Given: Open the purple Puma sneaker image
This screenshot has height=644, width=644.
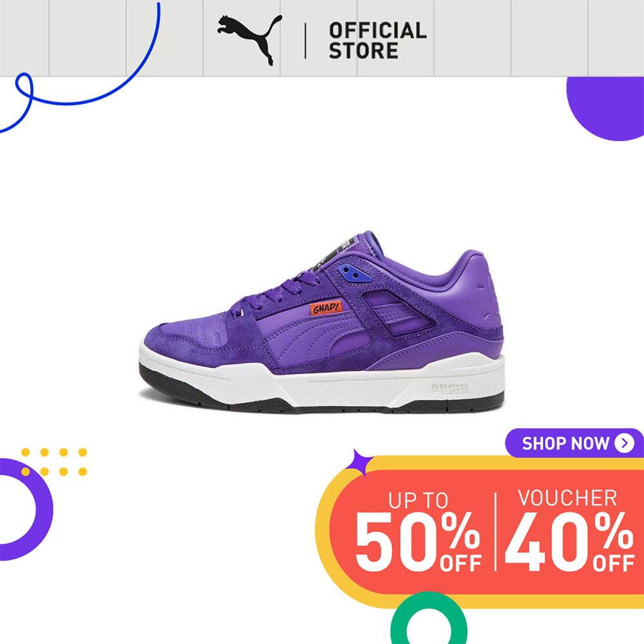Looking at the screenshot, I should (321, 321).
